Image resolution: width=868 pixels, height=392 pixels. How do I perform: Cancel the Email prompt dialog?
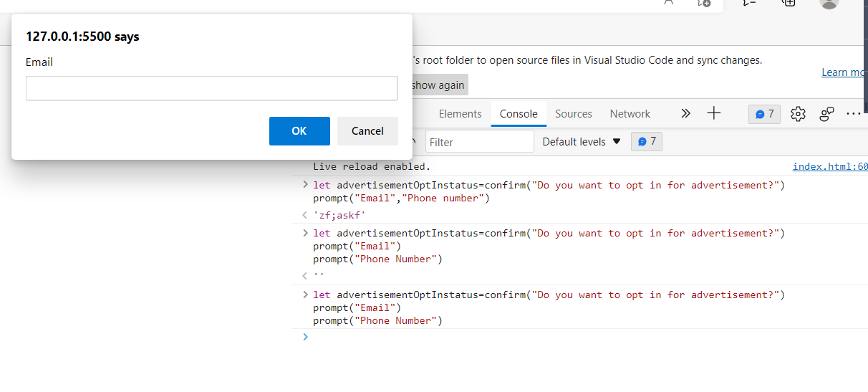367,131
